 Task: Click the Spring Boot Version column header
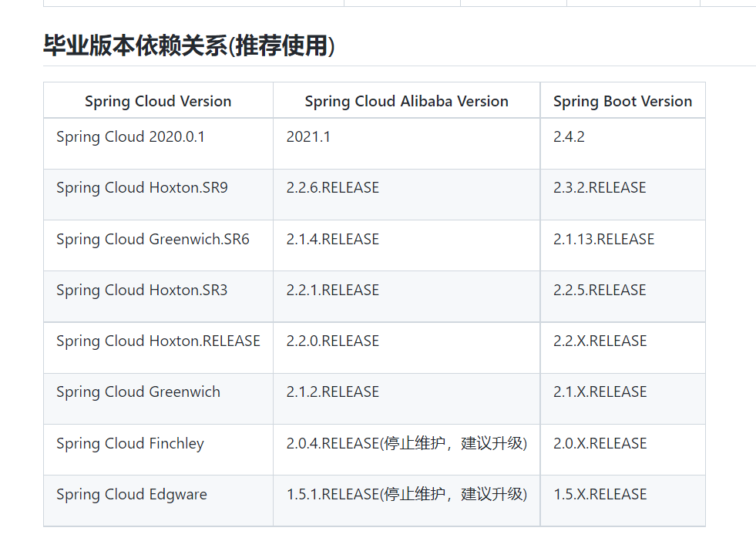click(623, 101)
